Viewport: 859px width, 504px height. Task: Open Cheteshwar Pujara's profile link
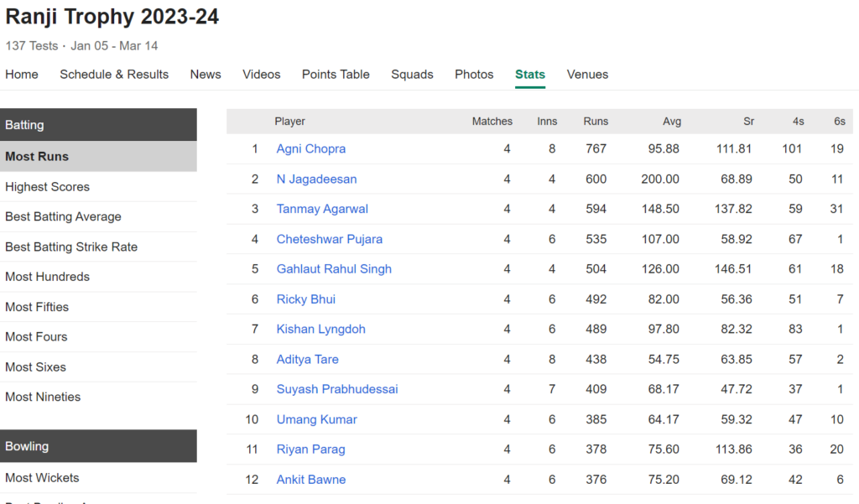coord(329,239)
